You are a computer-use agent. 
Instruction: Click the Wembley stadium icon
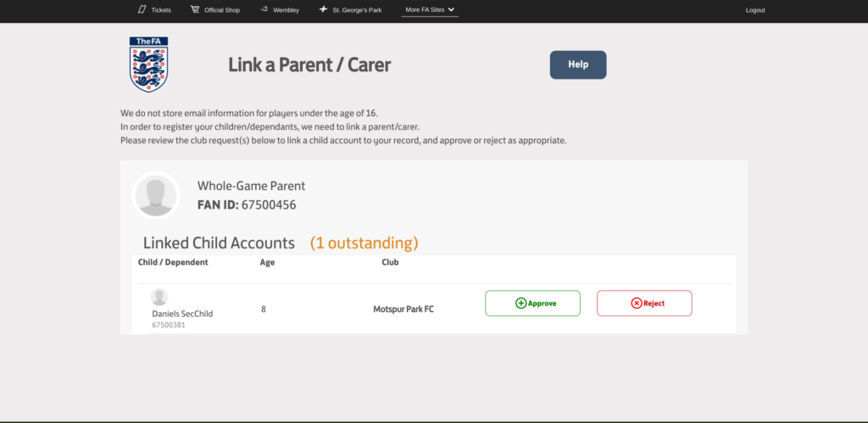point(264,9)
